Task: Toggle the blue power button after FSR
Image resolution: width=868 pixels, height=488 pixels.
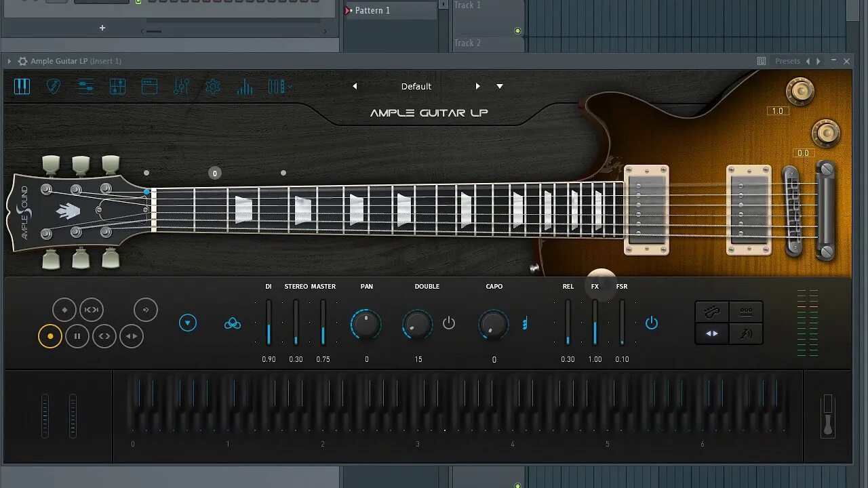Action: click(652, 323)
